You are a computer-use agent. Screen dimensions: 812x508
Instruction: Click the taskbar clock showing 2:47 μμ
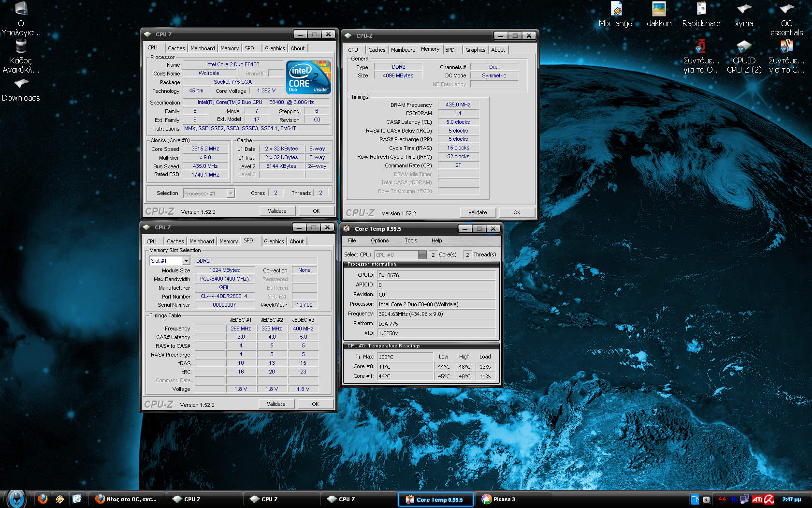point(792,499)
